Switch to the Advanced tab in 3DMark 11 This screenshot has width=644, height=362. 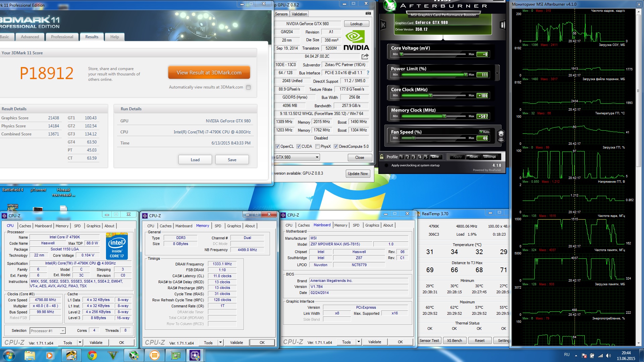click(30, 37)
